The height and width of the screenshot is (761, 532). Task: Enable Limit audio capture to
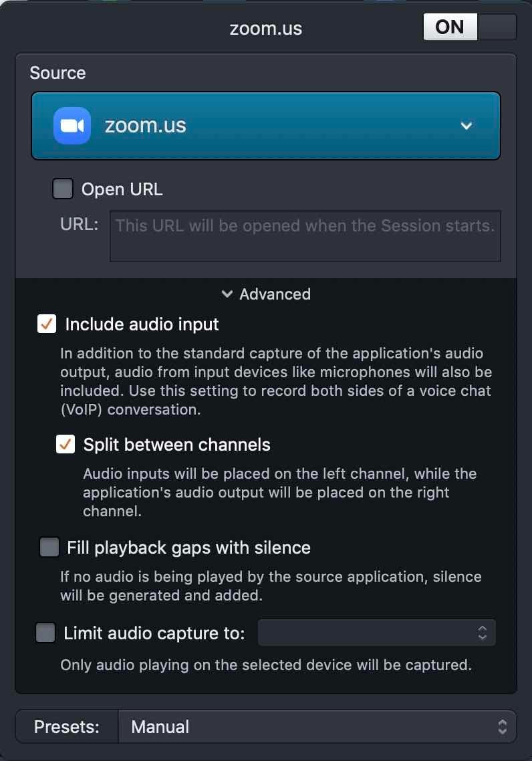click(45, 633)
